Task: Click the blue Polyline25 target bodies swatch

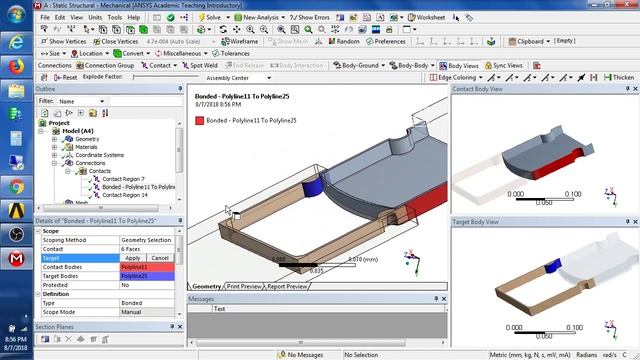Action: [x=147, y=276]
